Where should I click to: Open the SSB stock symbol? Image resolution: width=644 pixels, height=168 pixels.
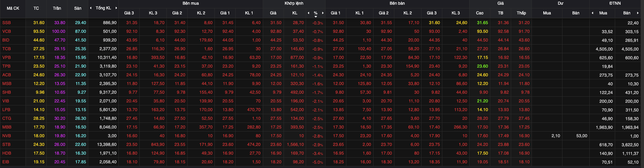click(x=6, y=23)
